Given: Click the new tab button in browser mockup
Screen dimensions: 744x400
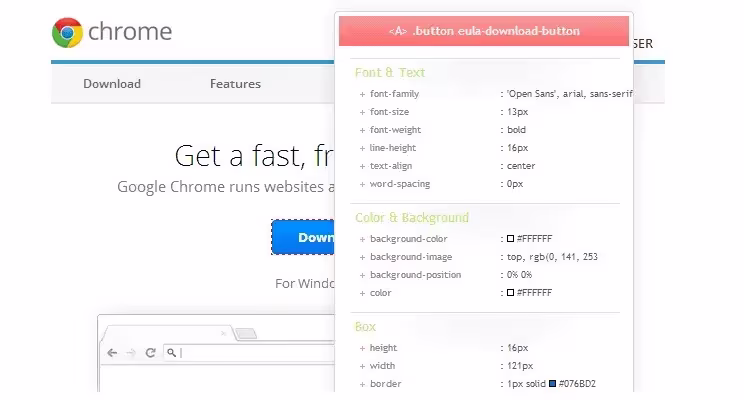Looking at the screenshot, I should 246,333.
